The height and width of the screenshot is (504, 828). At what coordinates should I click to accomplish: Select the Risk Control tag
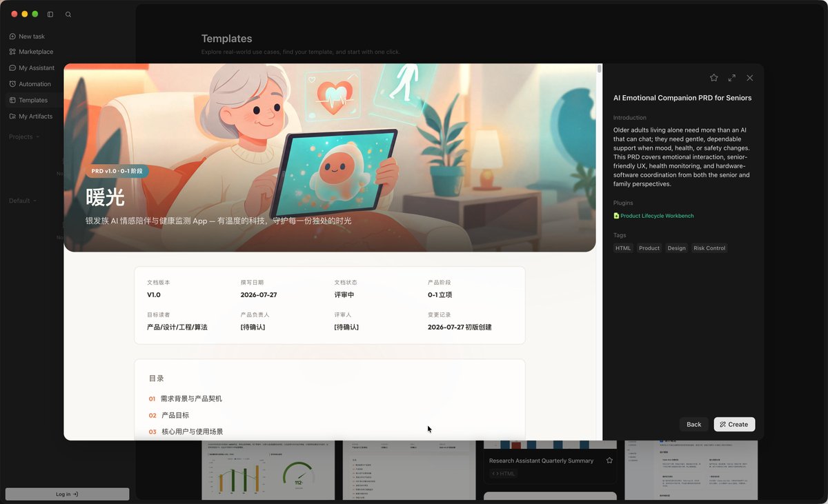709,248
